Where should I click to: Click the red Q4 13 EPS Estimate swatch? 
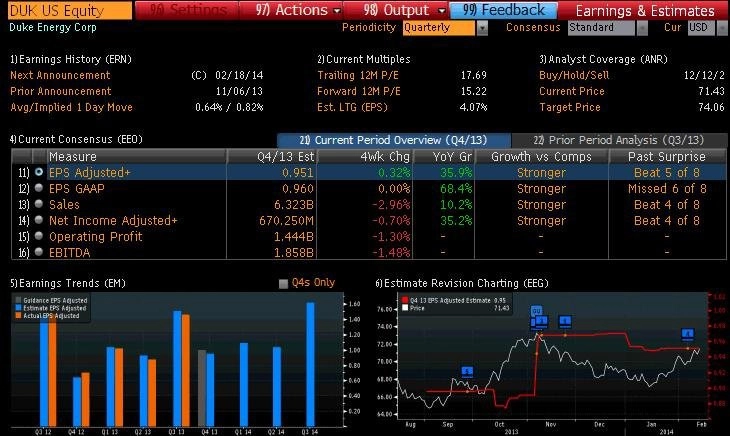point(405,300)
